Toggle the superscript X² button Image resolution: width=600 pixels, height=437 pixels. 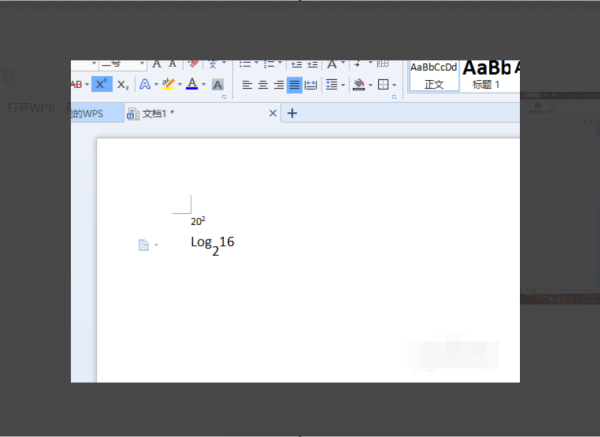click(103, 85)
